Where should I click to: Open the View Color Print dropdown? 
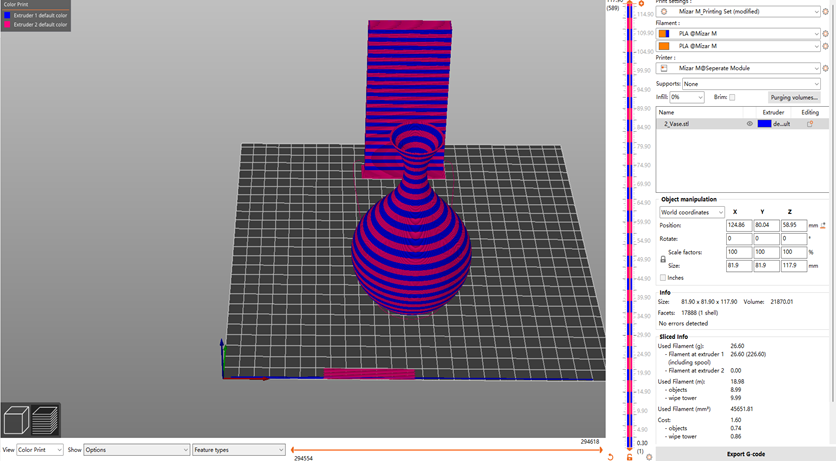coord(40,450)
